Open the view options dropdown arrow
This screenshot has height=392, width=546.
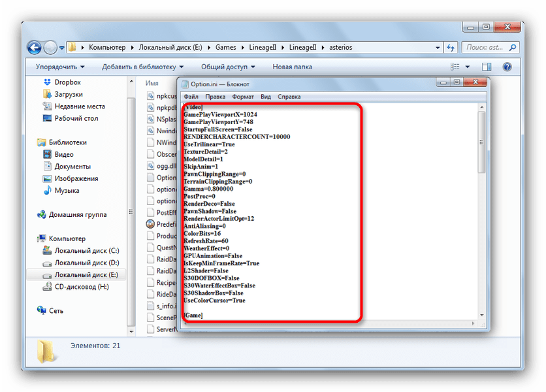(x=468, y=67)
